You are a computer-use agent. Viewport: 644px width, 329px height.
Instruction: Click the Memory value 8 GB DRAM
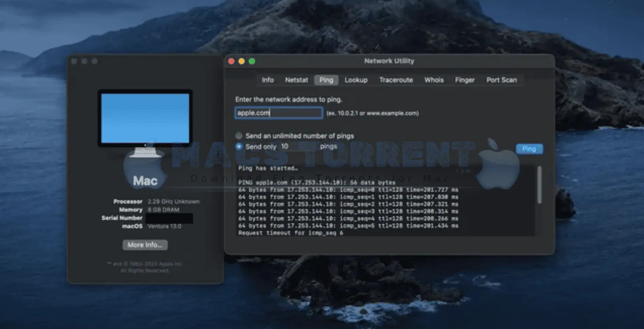[x=163, y=210]
